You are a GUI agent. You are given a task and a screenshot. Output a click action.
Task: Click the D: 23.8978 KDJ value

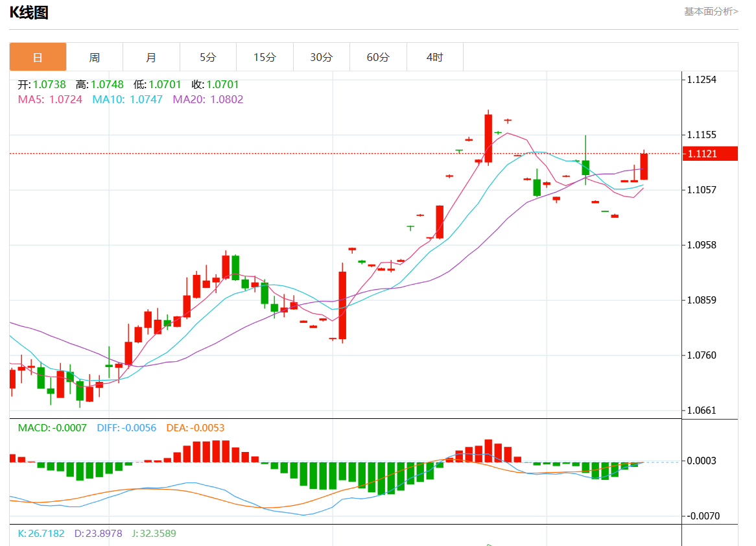click(x=98, y=534)
